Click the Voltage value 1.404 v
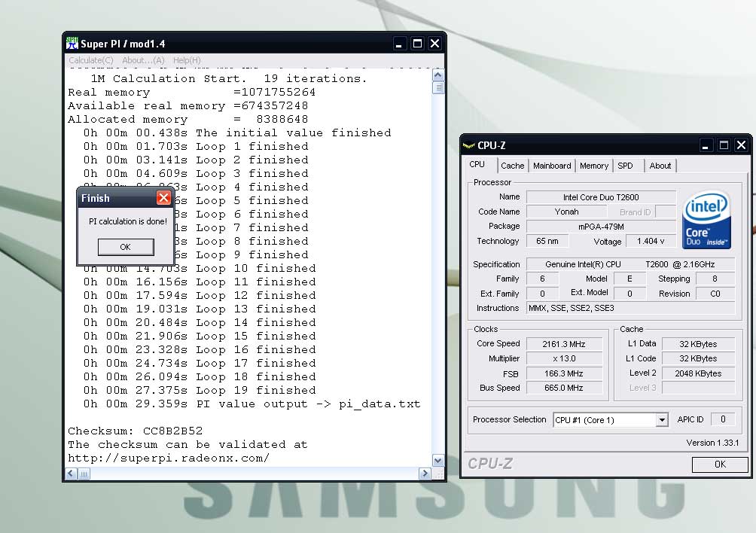 651,241
